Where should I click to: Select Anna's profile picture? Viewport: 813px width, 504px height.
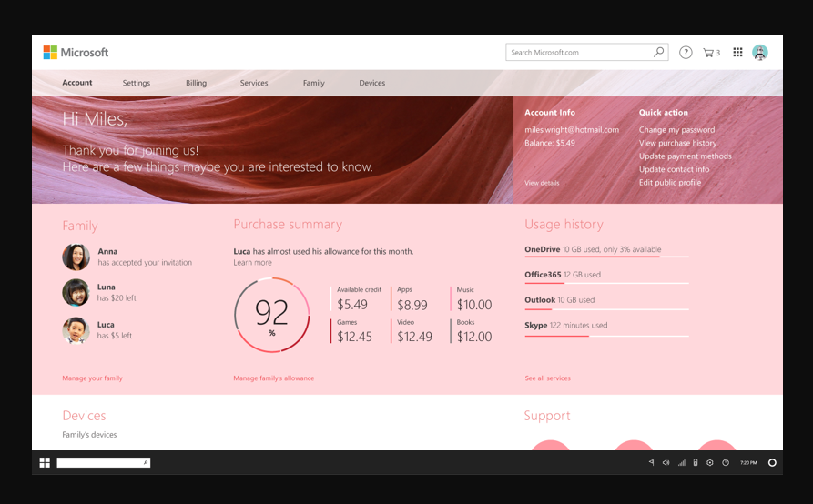[76, 257]
